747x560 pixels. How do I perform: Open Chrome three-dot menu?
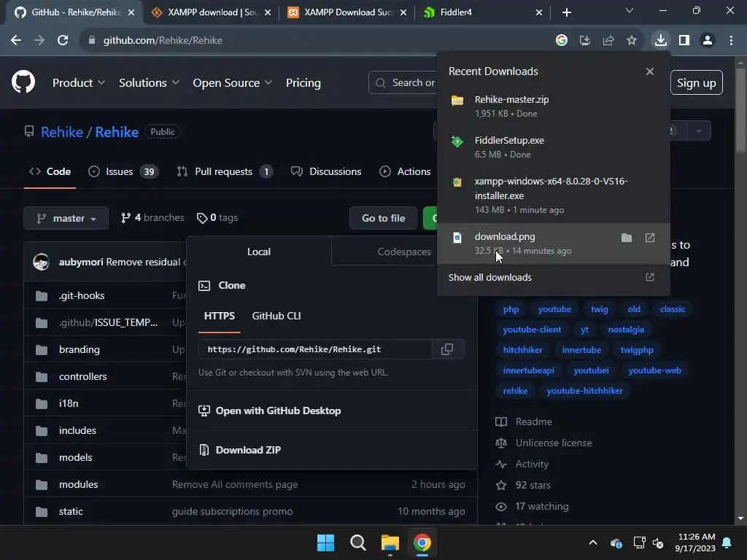pos(731,41)
